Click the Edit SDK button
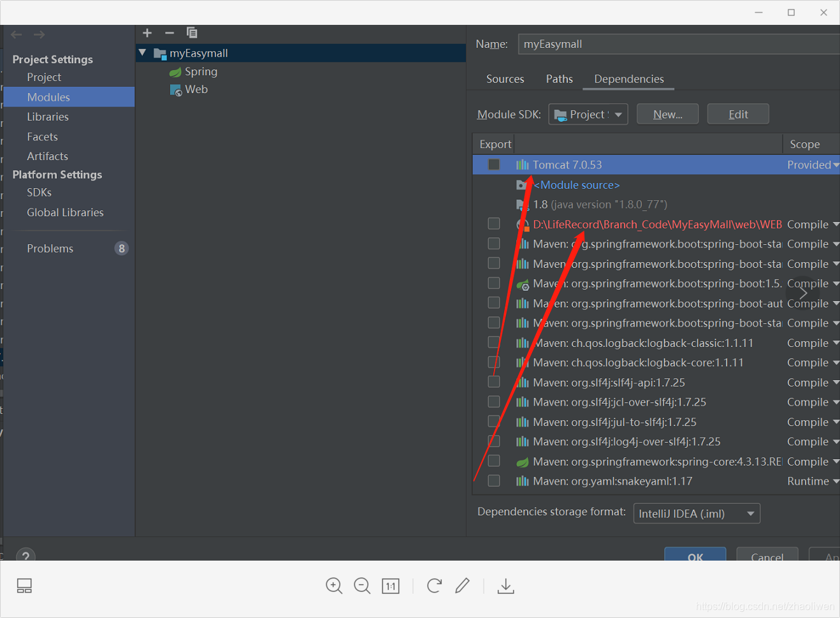The image size is (840, 618). click(x=738, y=114)
